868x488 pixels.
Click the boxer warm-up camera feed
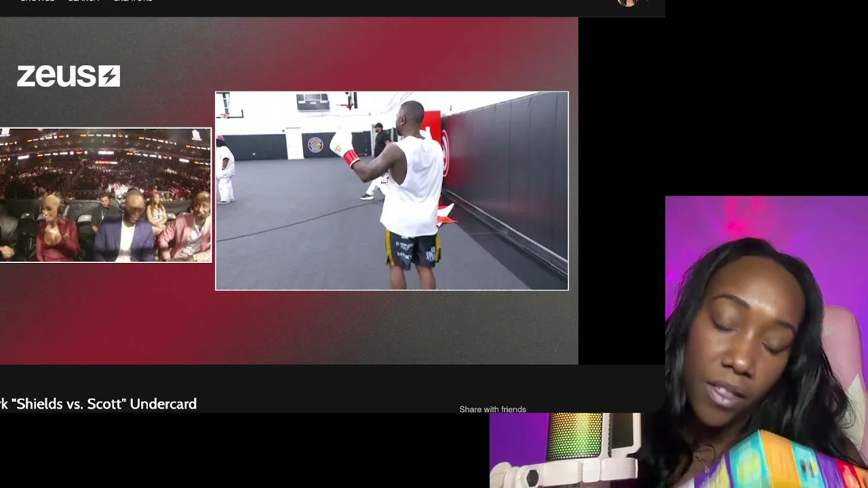coord(392,190)
